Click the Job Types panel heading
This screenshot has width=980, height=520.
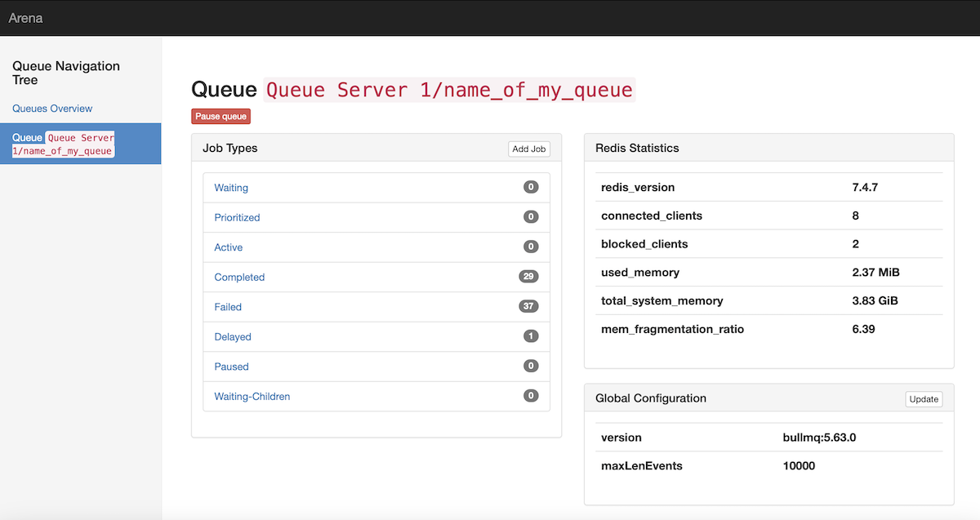pyautogui.click(x=229, y=149)
